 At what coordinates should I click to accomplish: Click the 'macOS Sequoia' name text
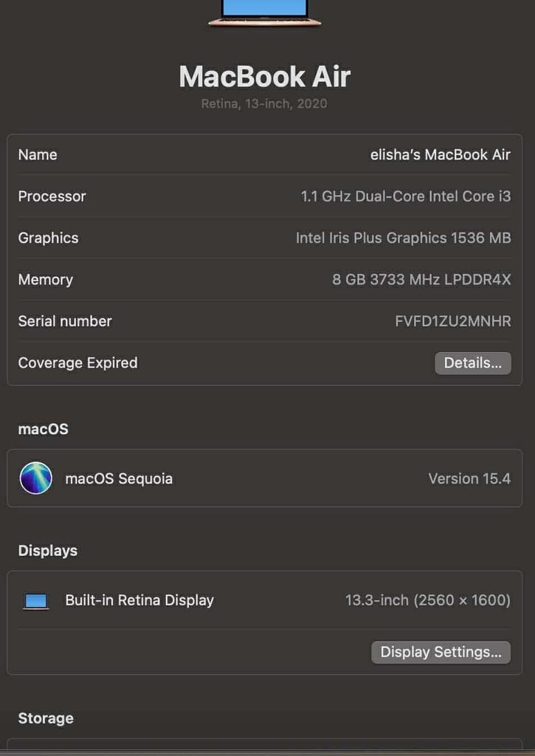119,478
